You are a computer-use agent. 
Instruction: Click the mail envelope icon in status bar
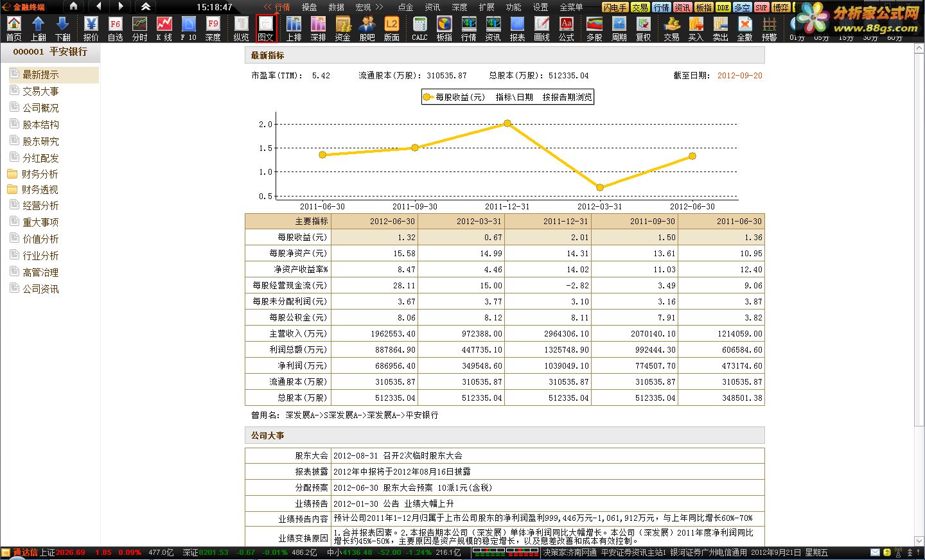(875, 552)
